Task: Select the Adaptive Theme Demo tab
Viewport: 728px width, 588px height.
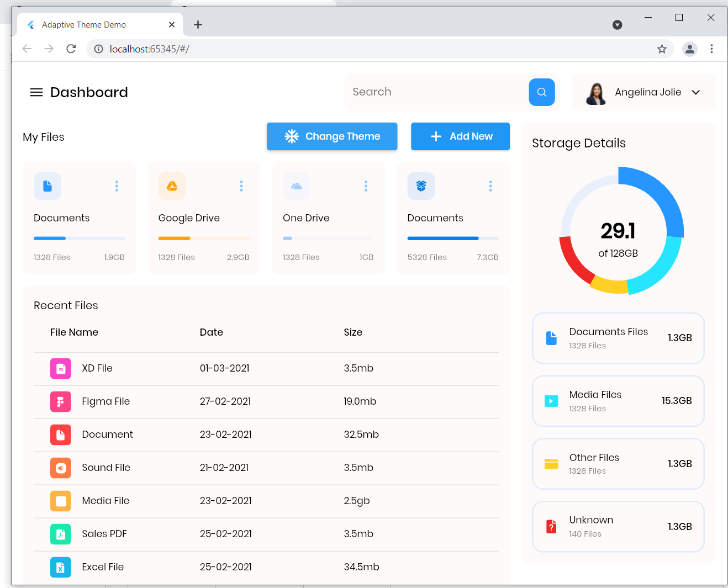Action: tap(84, 25)
